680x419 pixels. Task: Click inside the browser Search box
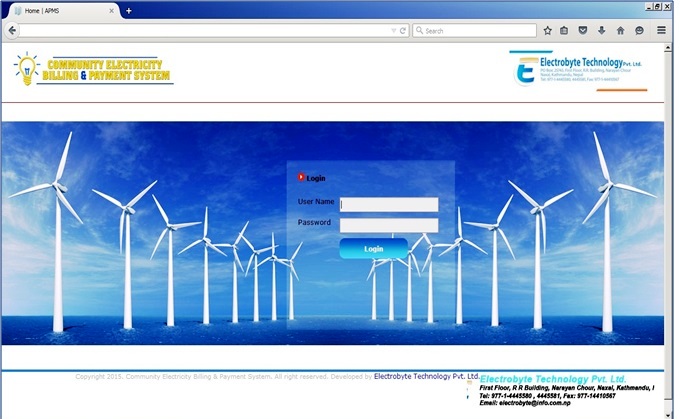(x=478, y=31)
